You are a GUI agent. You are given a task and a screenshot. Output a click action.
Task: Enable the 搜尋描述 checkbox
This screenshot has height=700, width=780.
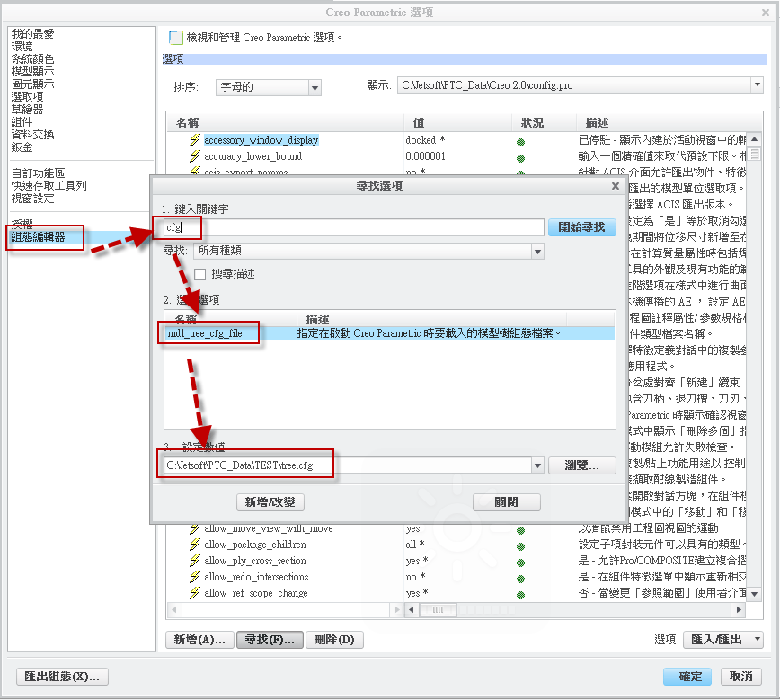pyautogui.click(x=200, y=274)
